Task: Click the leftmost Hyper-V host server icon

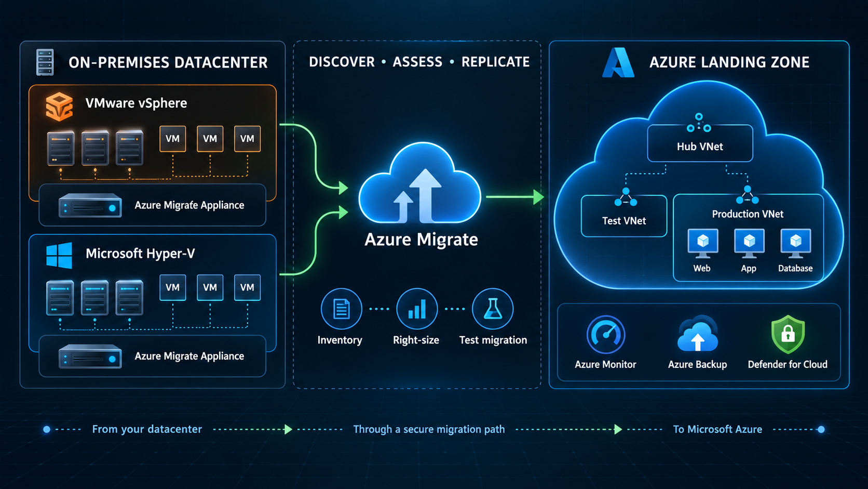Action: pos(60,298)
